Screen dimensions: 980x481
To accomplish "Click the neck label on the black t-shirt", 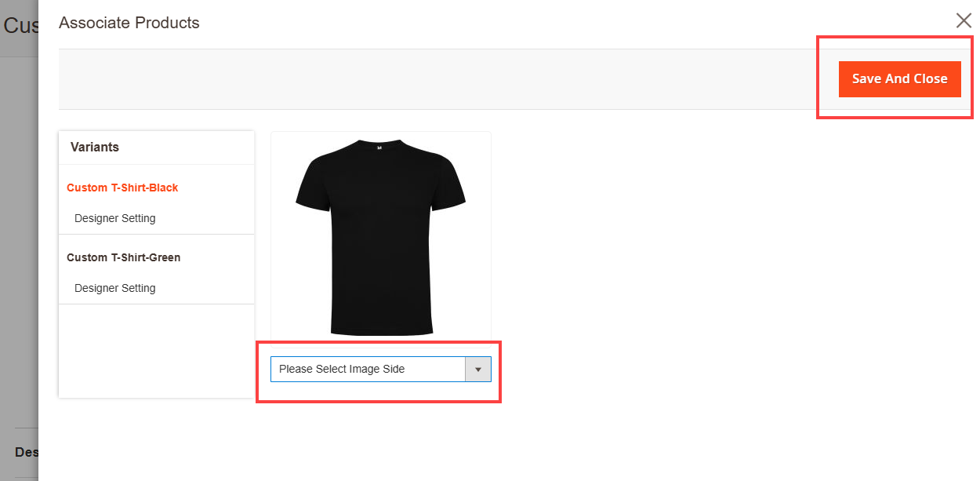I will (x=379, y=147).
